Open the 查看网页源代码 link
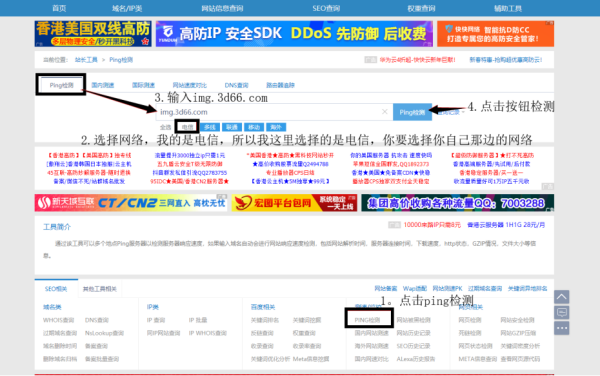The height and width of the screenshot is (376, 600). 520,359
